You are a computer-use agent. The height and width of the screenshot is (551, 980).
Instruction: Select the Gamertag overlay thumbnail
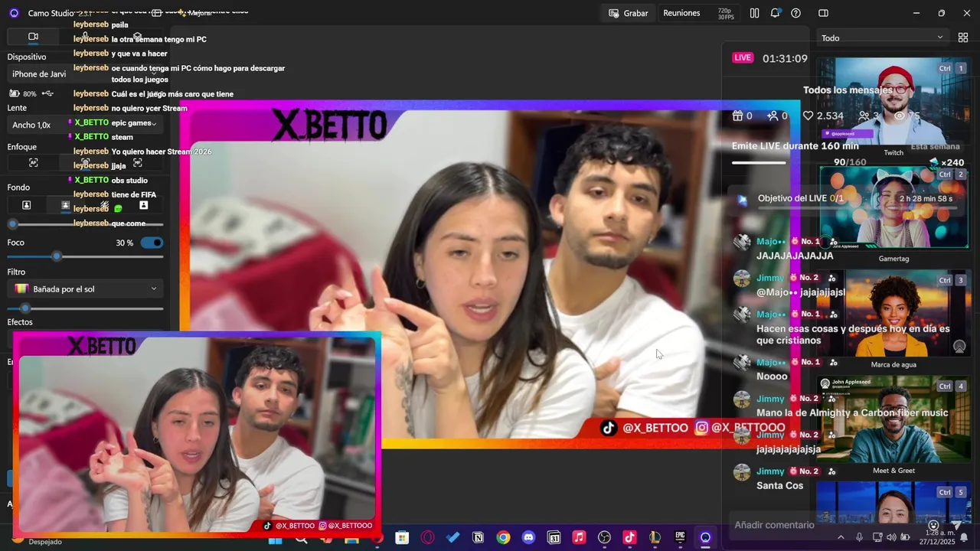pos(893,207)
